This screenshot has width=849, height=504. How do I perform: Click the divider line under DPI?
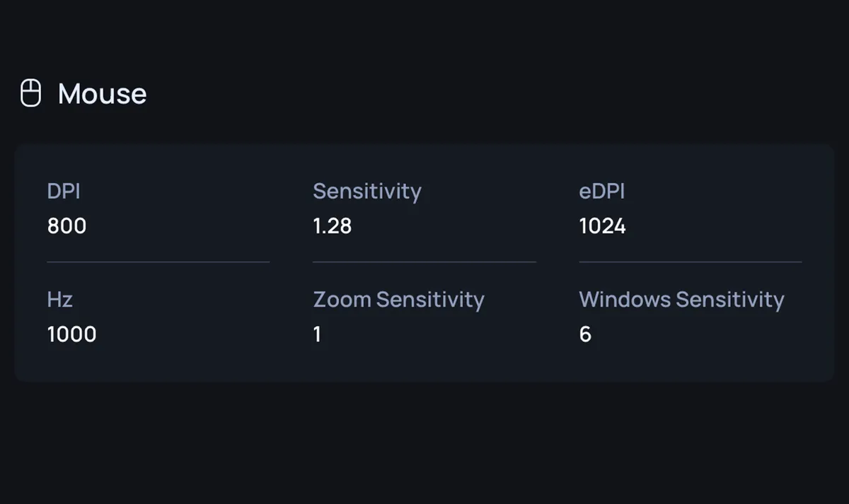tap(158, 262)
